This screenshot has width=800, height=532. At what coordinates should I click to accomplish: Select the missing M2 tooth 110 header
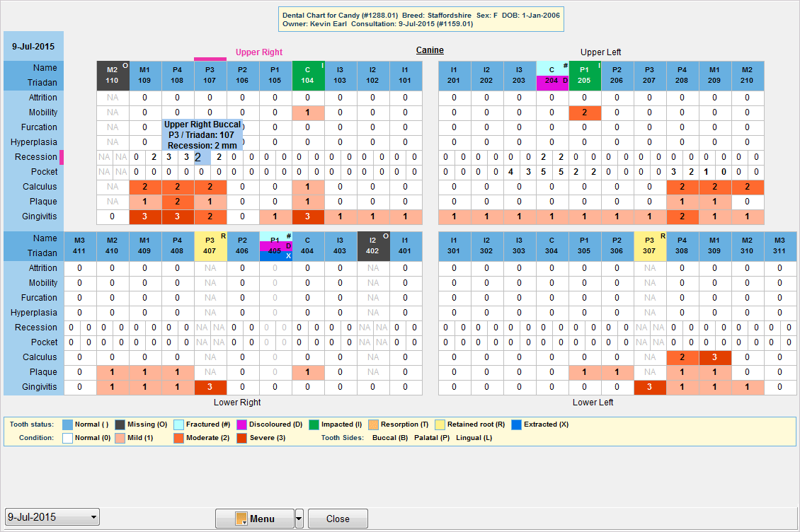[x=113, y=75]
